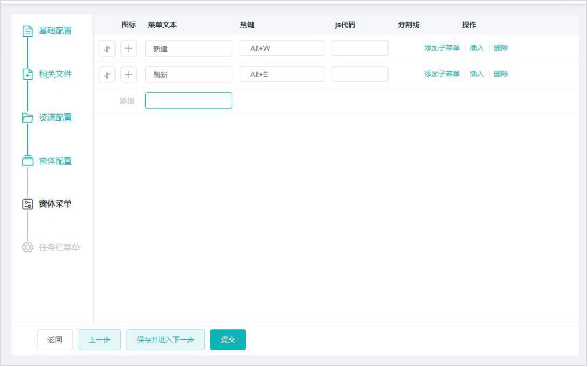This screenshot has width=588, height=367.
Task: Click the sort icon in the 新建 row
Action: click(107, 48)
